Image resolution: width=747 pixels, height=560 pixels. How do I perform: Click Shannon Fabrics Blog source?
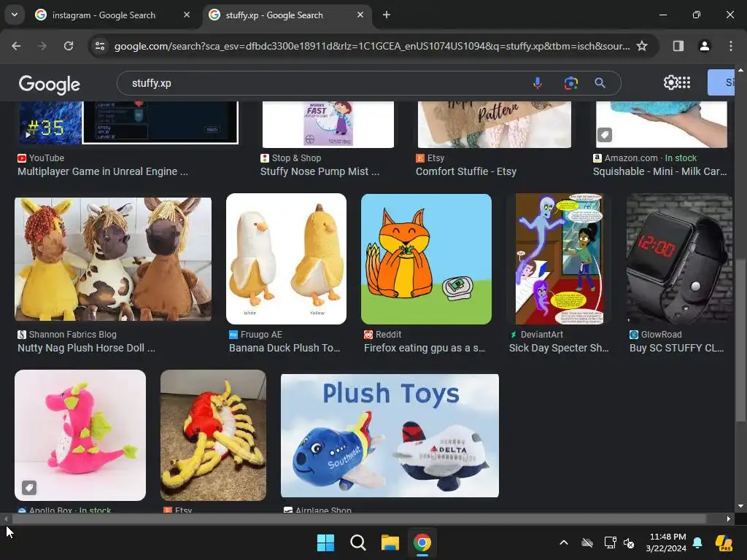[67, 334]
